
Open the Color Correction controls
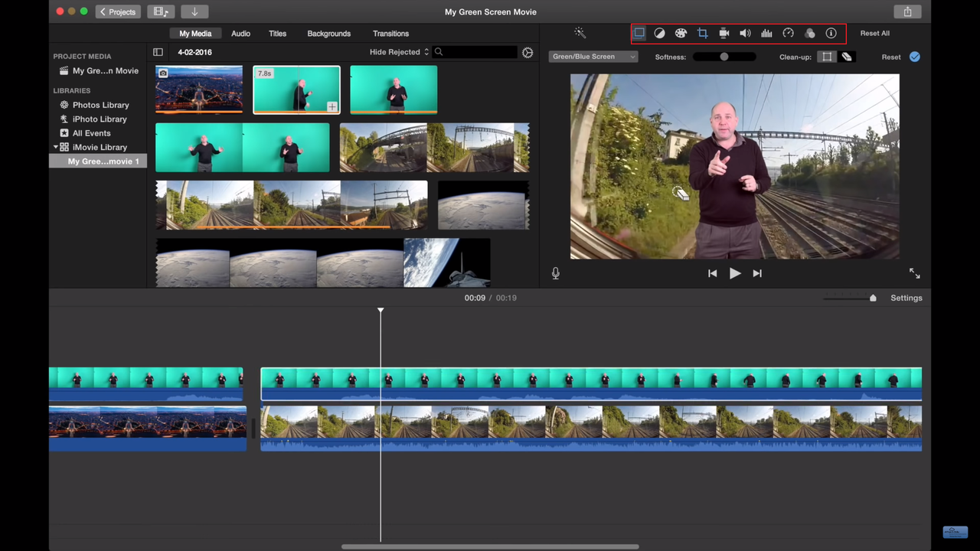tap(681, 33)
